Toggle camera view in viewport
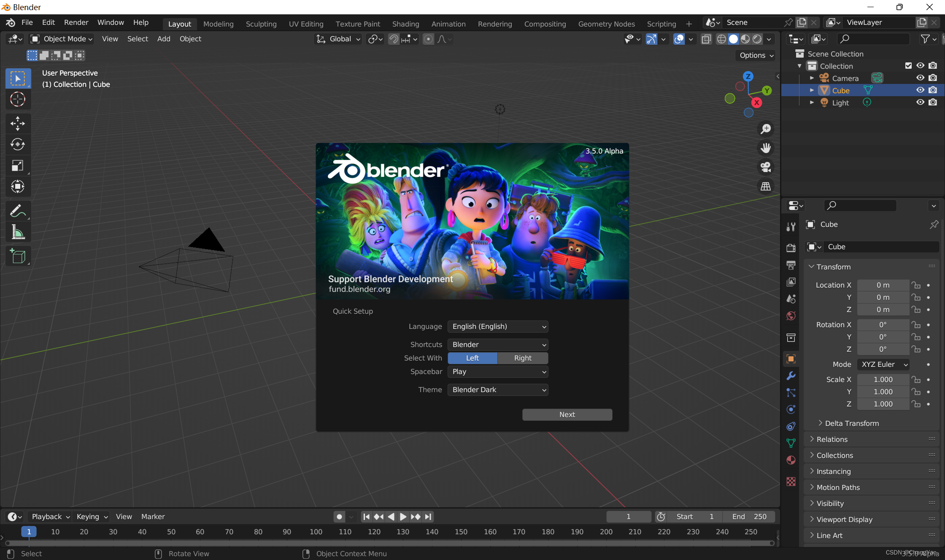This screenshot has height=560, width=945. click(x=765, y=167)
